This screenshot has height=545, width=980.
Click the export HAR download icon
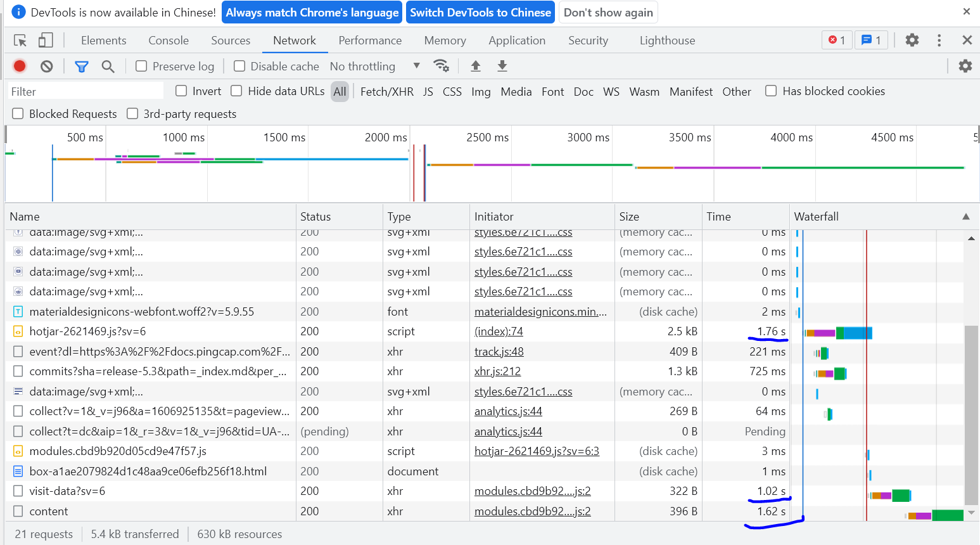coord(502,66)
